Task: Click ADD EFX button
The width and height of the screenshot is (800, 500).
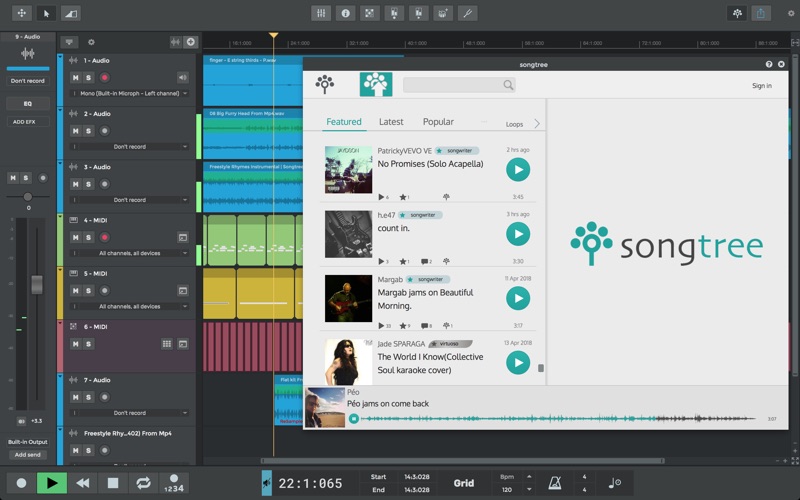Action: (x=28, y=122)
